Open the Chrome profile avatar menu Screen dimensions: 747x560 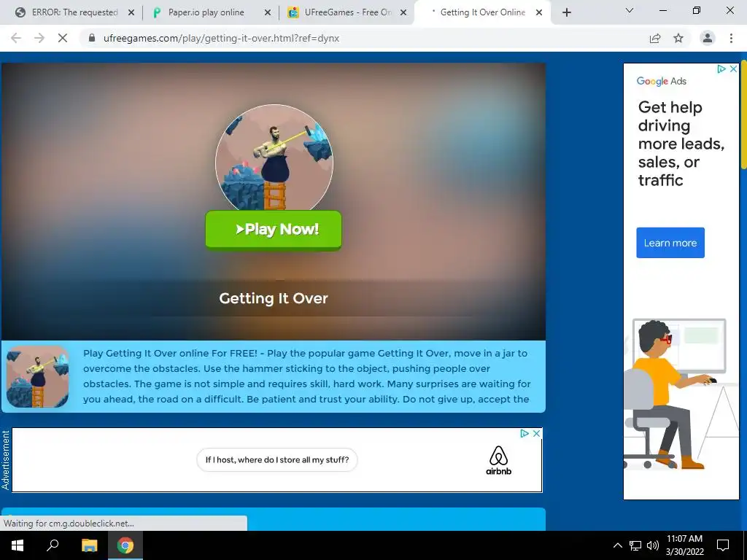click(708, 38)
